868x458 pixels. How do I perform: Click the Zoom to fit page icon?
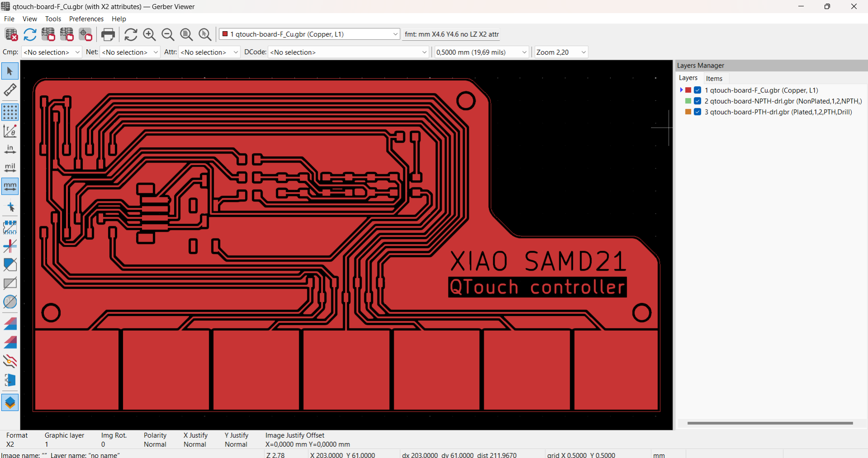186,34
